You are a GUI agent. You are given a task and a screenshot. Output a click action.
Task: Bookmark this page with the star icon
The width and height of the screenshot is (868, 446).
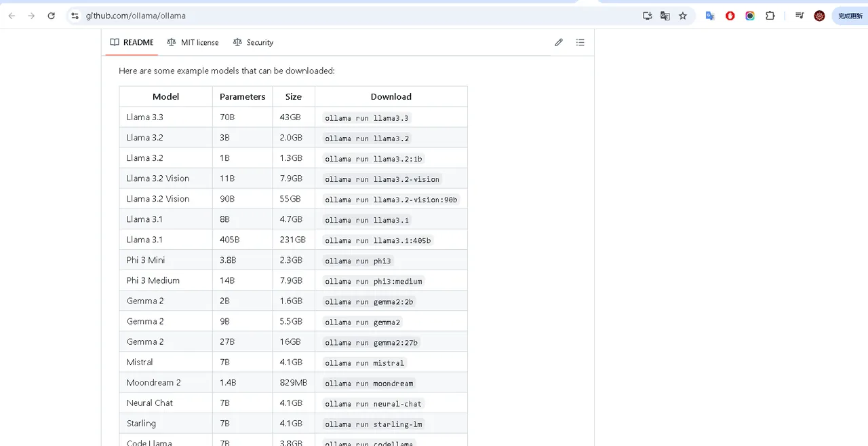683,16
